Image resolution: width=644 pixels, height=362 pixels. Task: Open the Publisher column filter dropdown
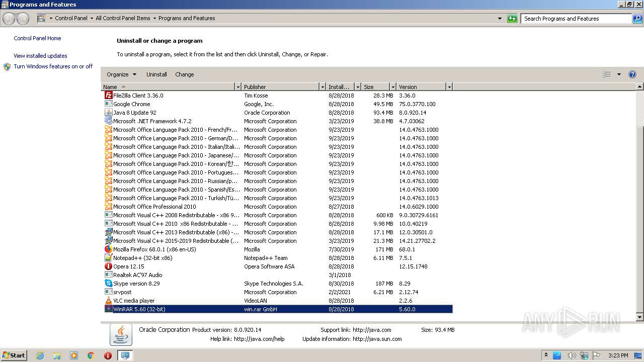coord(323,87)
